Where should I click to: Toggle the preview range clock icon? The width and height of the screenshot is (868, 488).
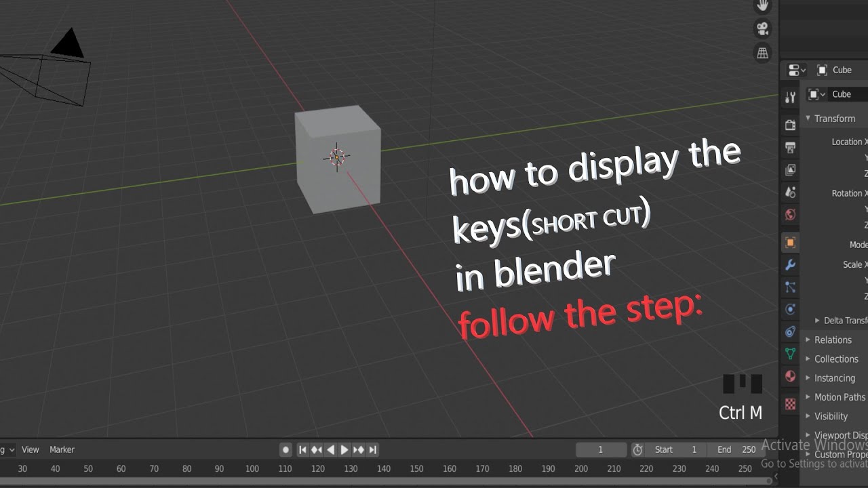(x=637, y=449)
